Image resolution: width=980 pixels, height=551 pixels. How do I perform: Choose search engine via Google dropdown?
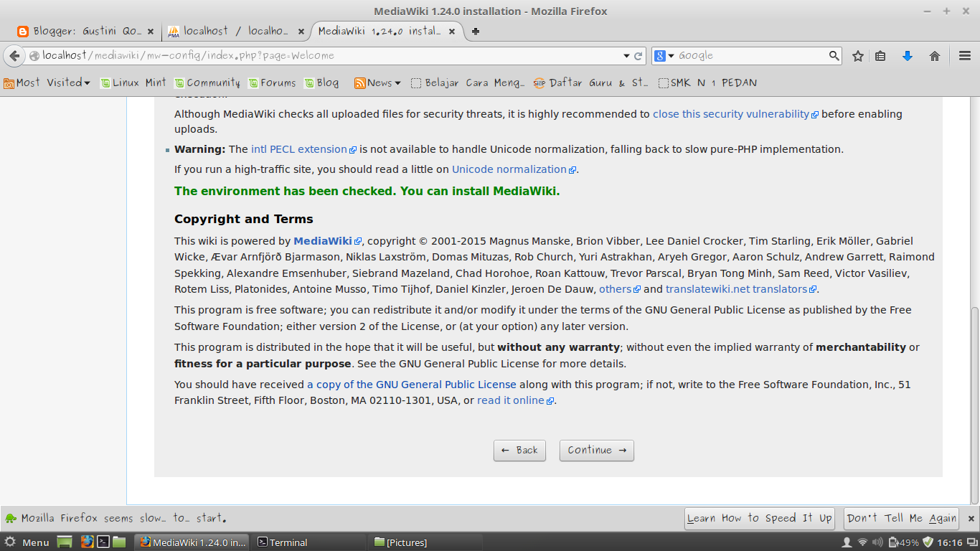coord(665,55)
